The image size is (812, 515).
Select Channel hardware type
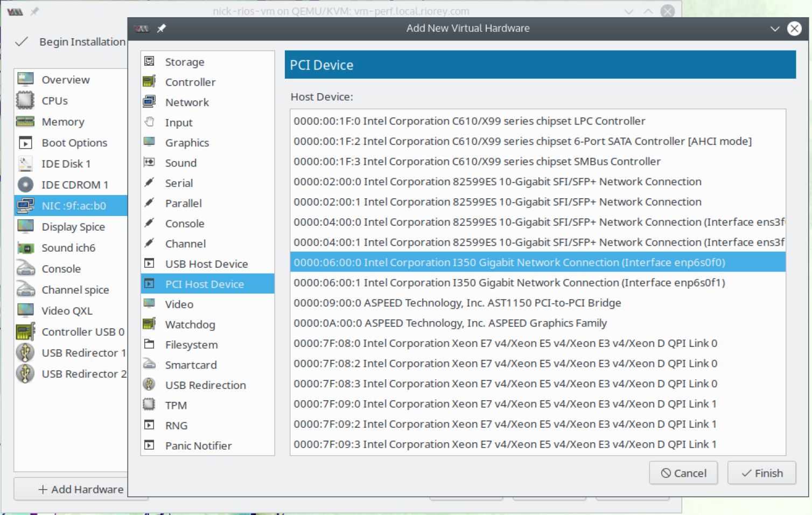(x=208, y=243)
